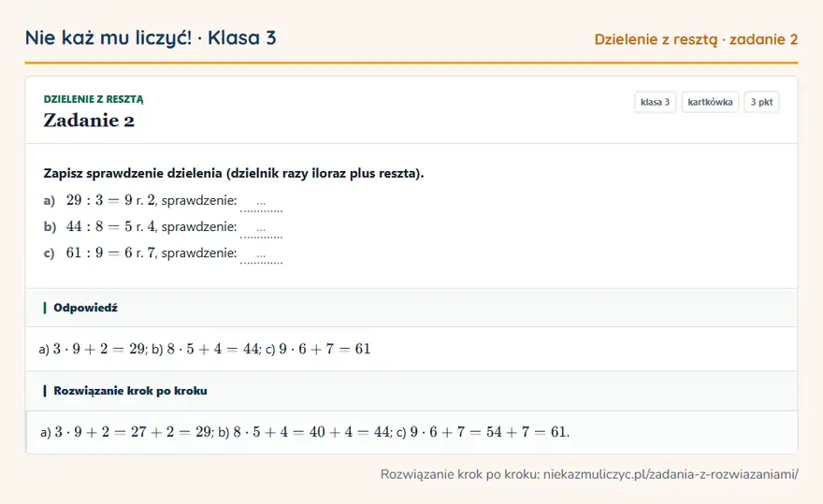Click the answer blank for 29 : 3
The height and width of the screenshot is (504, 823).
coord(261,203)
